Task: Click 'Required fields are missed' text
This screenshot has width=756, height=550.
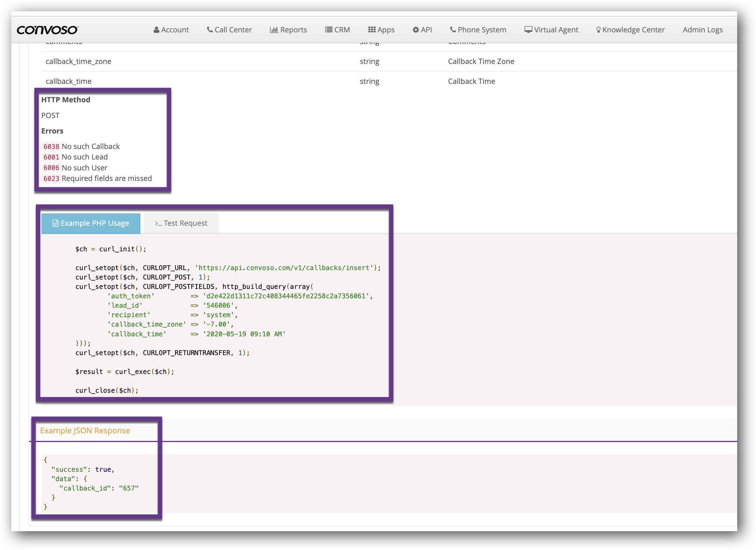Action: (107, 178)
